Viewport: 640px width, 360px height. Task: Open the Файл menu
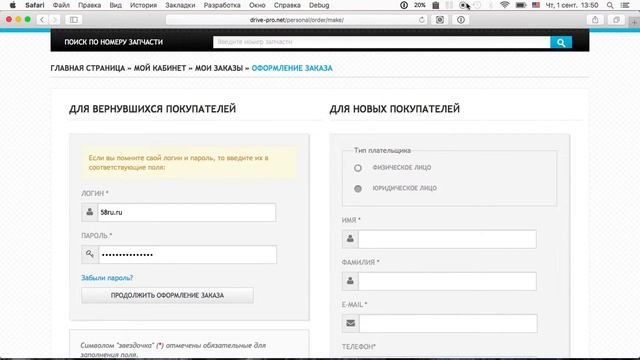point(61,5)
